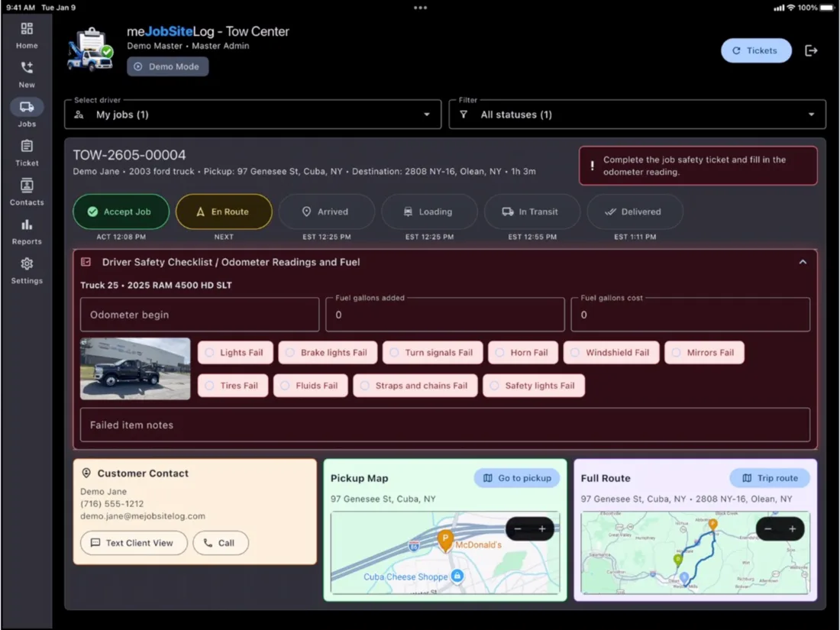This screenshot has width=840, height=630.
Task: Click the Demo Mode button
Action: (168, 66)
